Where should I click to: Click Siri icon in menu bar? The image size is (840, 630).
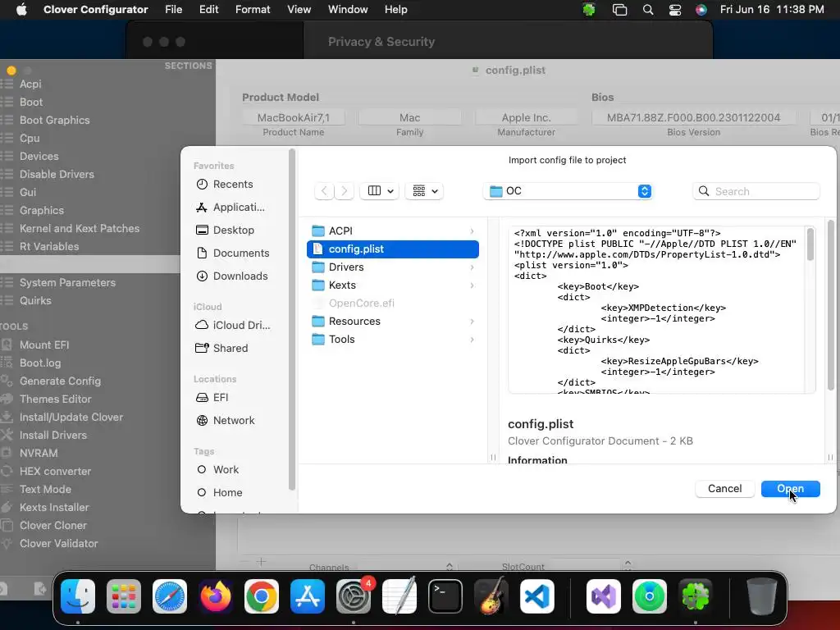point(701,10)
